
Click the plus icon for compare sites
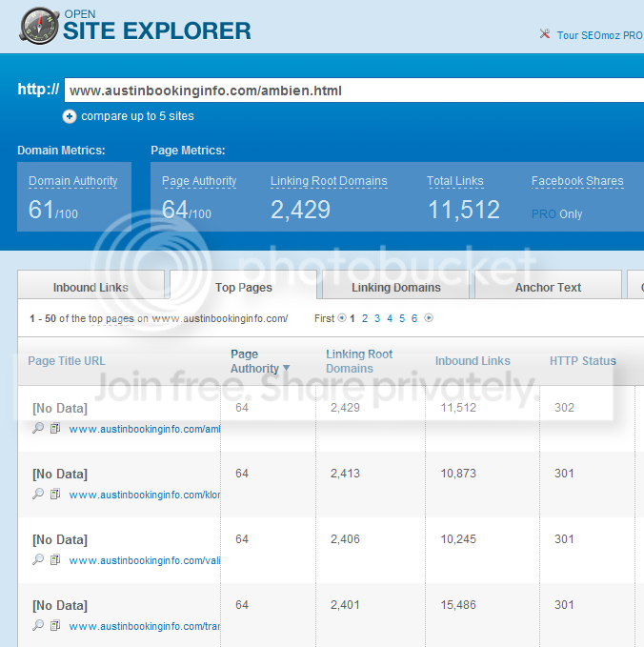point(70,116)
